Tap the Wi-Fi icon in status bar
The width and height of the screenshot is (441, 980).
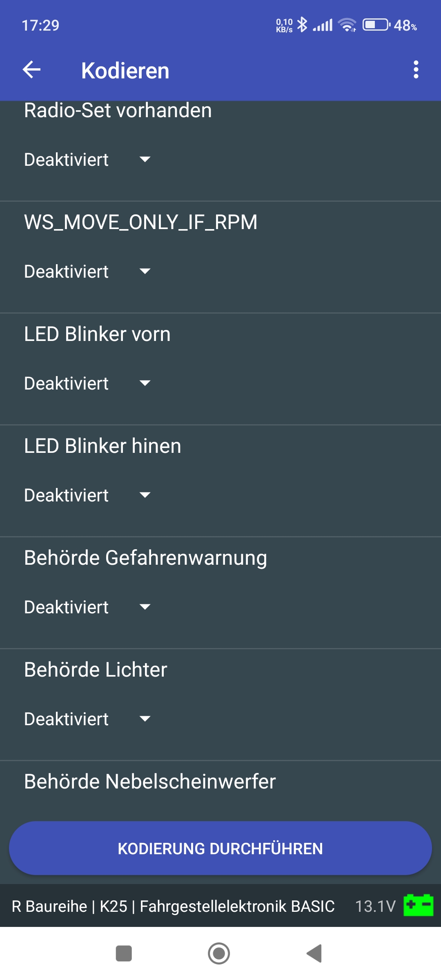click(347, 25)
